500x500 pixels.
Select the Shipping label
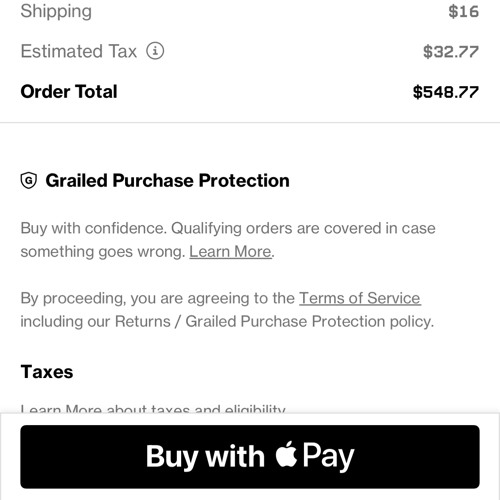click(x=56, y=11)
